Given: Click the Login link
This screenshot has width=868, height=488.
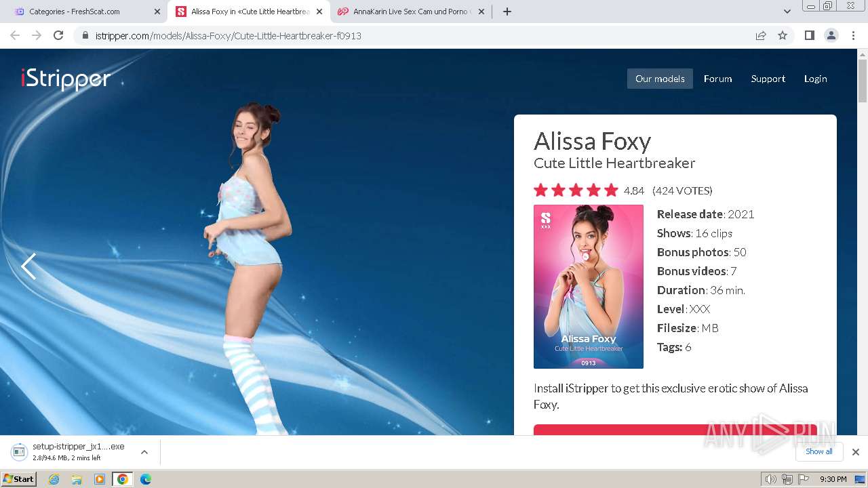Looking at the screenshot, I should (815, 79).
